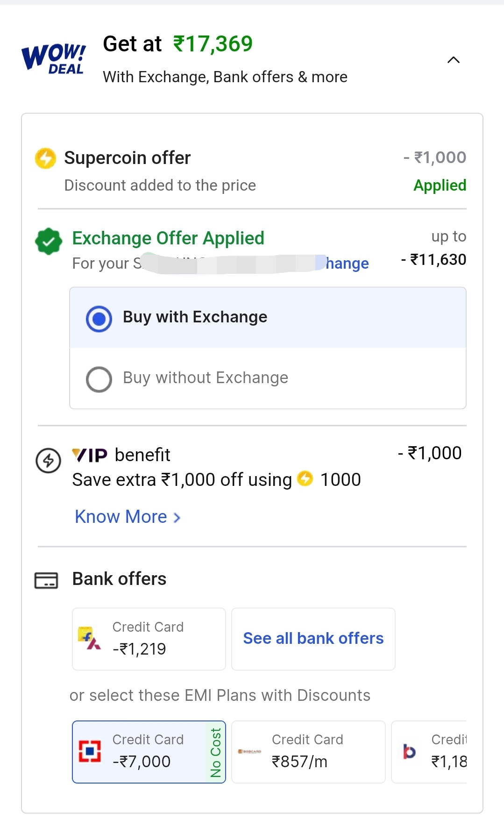
Task: Select the Buy without Exchange radio button
Action: point(99,379)
